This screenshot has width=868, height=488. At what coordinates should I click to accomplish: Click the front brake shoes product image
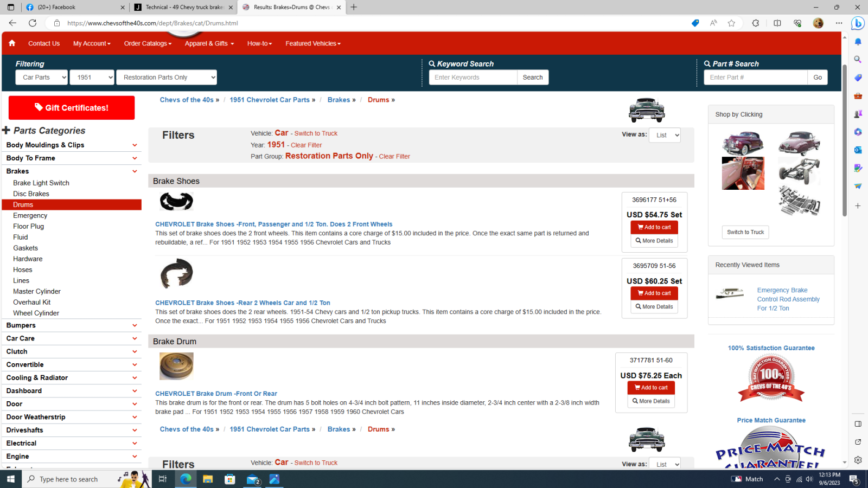(x=176, y=201)
